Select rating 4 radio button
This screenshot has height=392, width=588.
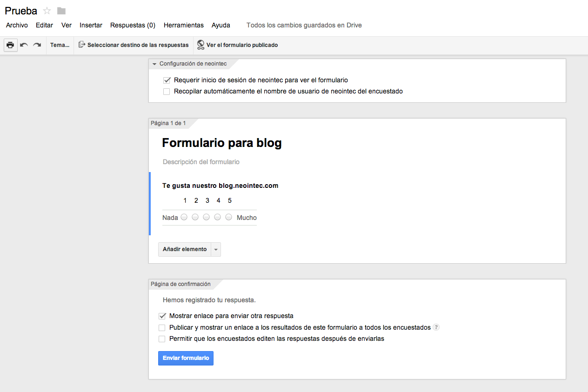pyautogui.click(x=218, y=217)
